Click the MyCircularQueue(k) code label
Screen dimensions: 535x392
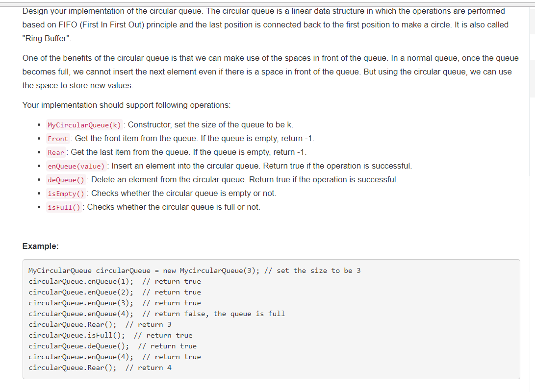[x=84, y=125]
